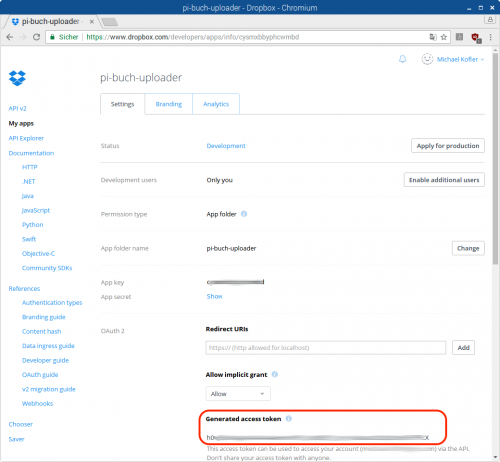Click the translate page icon in address bar

point(433,37)
